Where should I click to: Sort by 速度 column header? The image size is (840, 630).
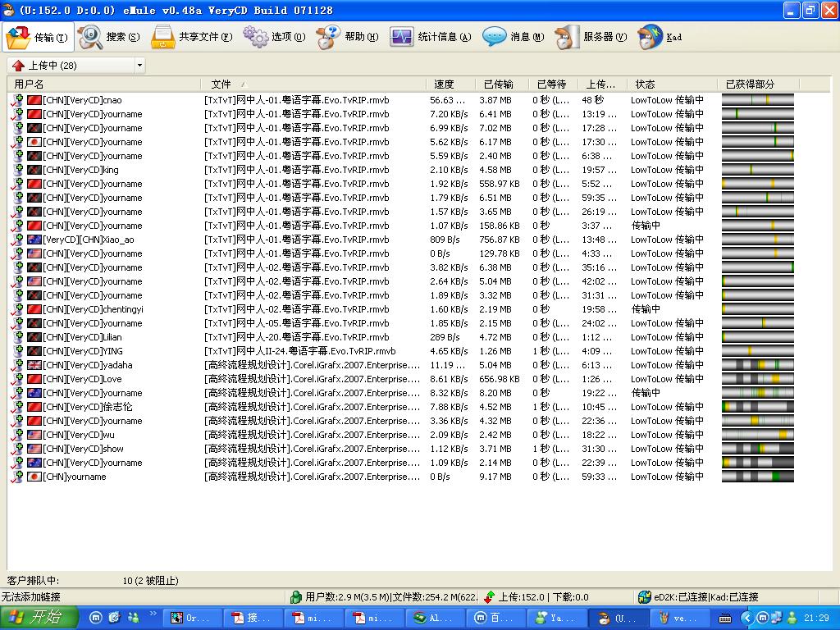coord(451,84)
